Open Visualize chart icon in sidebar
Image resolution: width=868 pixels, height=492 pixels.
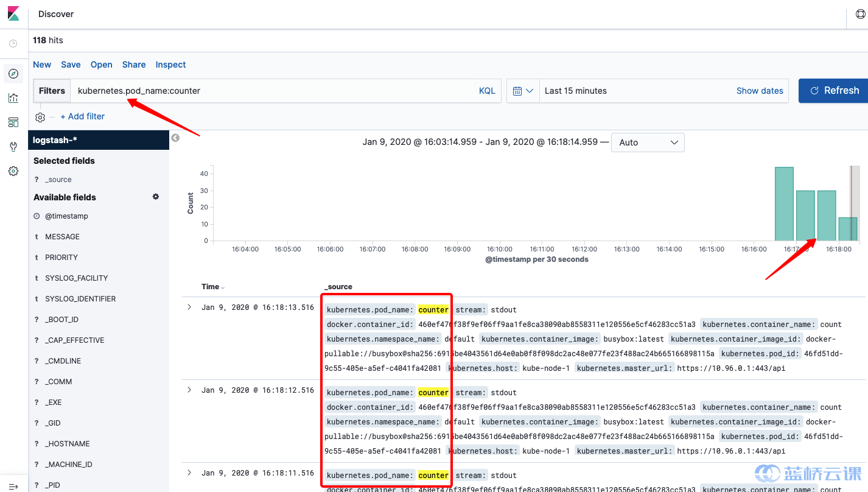[x=13, y=98]
